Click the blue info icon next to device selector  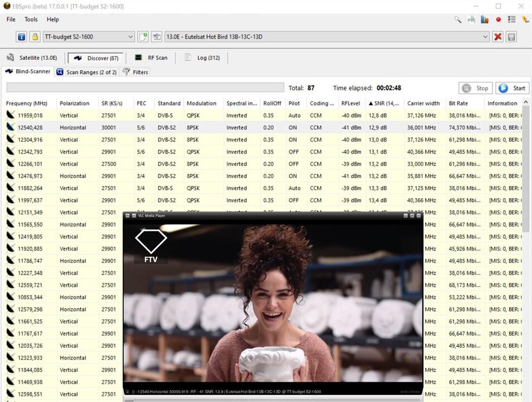[x=21, y=36]
